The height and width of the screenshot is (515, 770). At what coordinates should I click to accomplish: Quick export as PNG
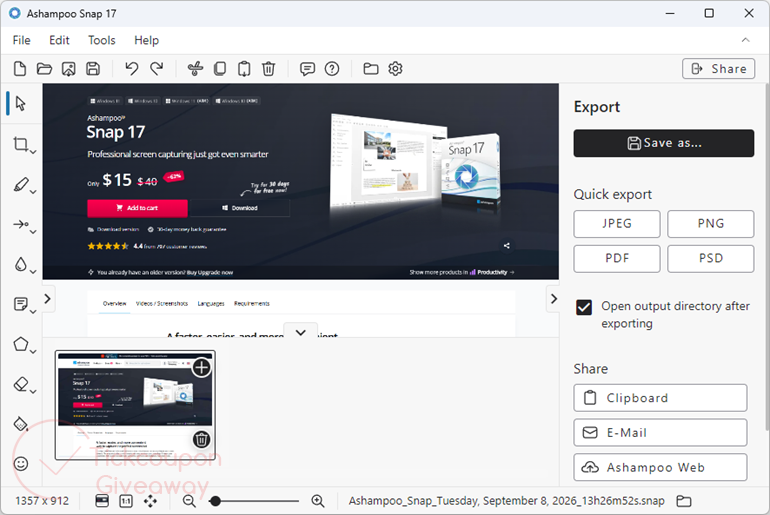[x=711, y=224]
